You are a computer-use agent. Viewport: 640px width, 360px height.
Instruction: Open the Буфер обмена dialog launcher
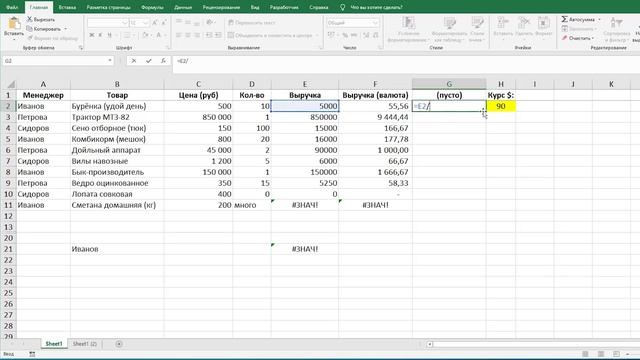point(80,48)
